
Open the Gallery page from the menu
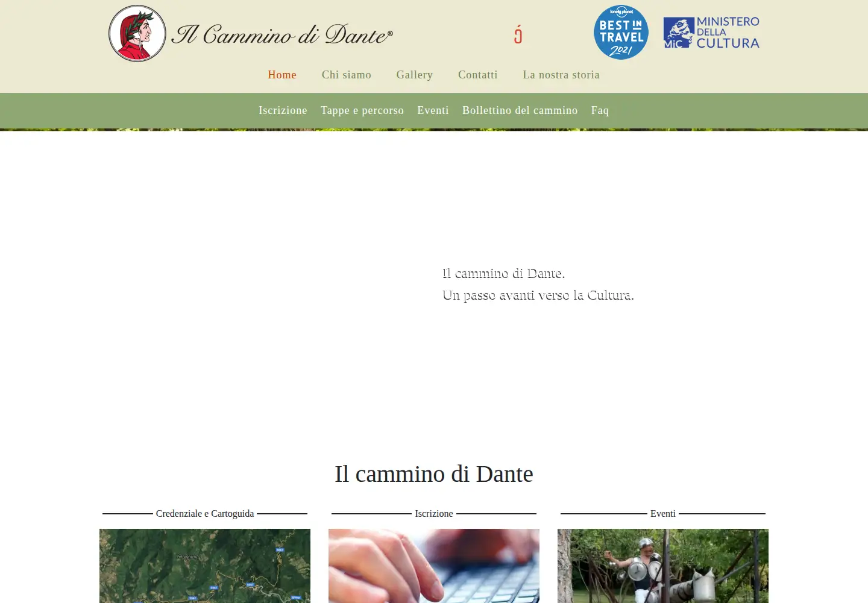(415, 75)
